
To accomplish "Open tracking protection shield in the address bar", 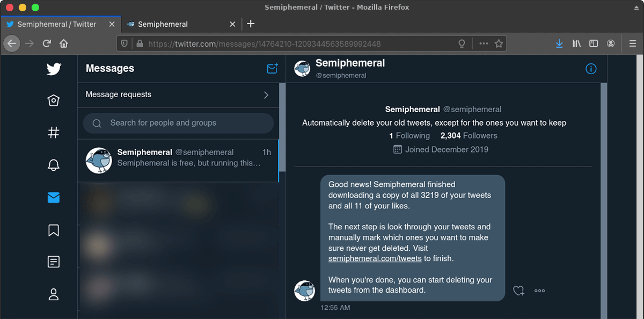I will pyautogui.click(x=125, y=44).
